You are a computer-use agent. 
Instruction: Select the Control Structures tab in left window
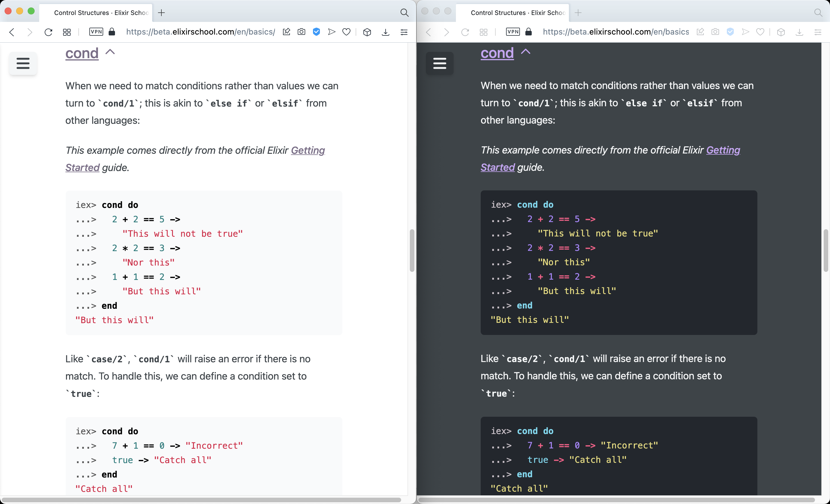(x=101, y=13)
